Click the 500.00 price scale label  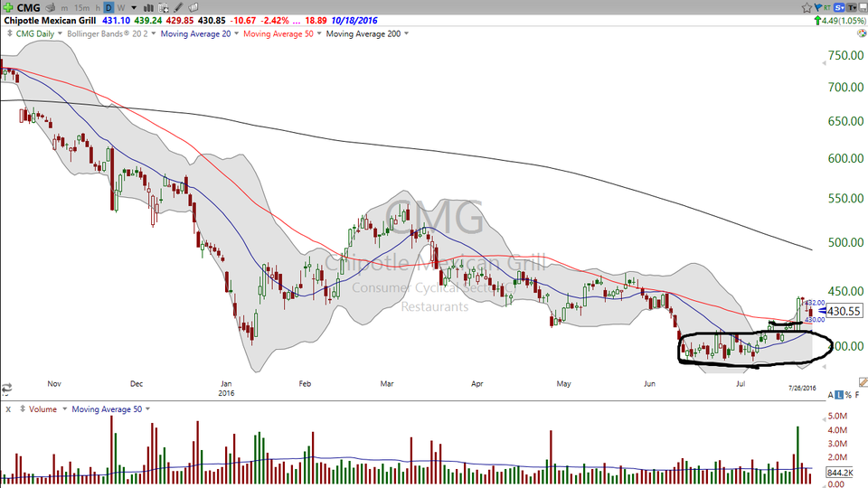(x=846, y=242)
